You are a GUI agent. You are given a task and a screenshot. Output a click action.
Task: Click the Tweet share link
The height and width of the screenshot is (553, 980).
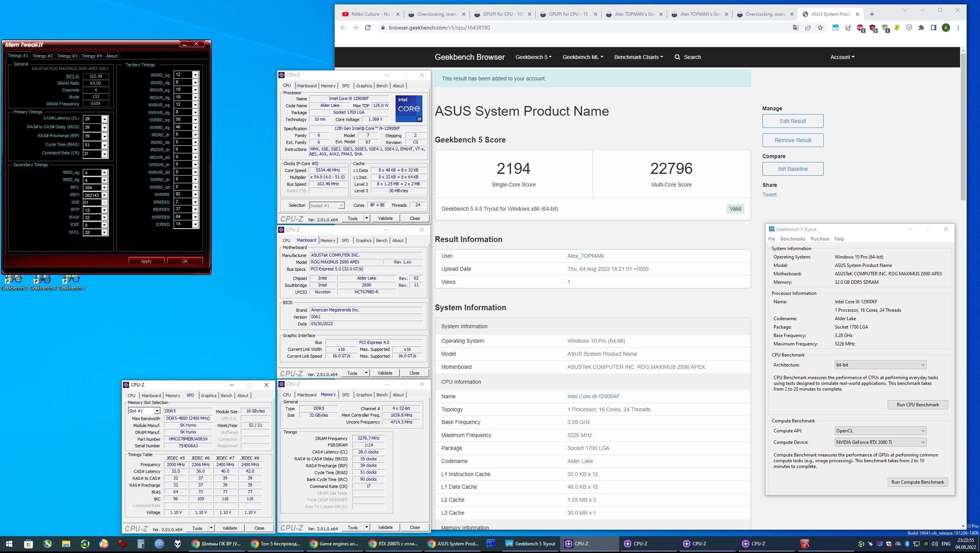pos(769,195)
